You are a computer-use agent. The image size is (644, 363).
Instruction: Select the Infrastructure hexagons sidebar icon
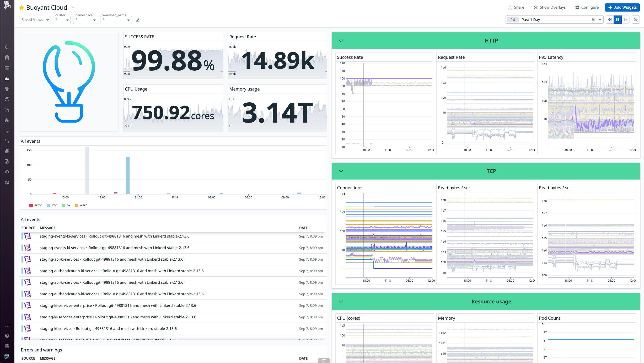[7, 89]
